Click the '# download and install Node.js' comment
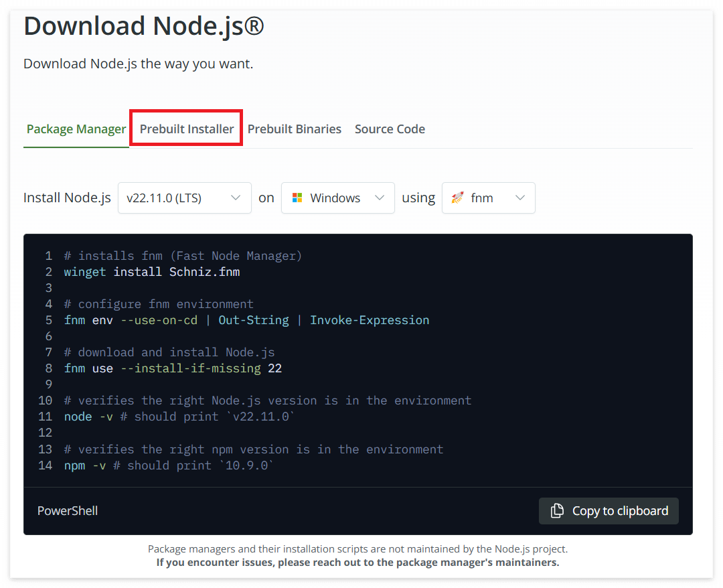 tap(169, 352)
